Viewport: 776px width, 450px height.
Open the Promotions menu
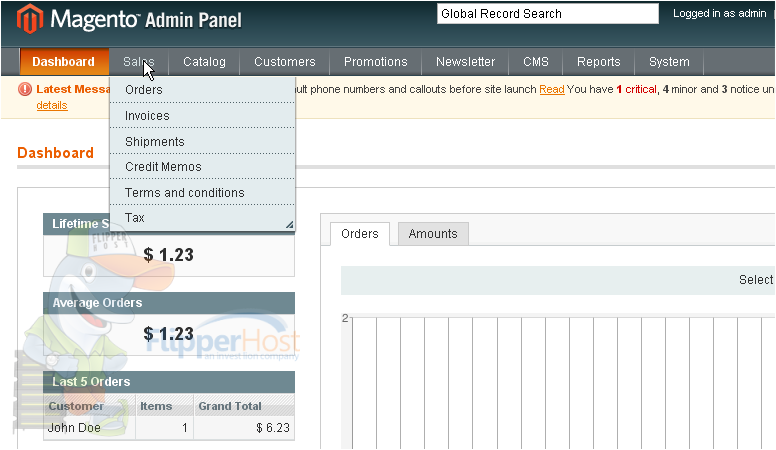pos(376,62)
